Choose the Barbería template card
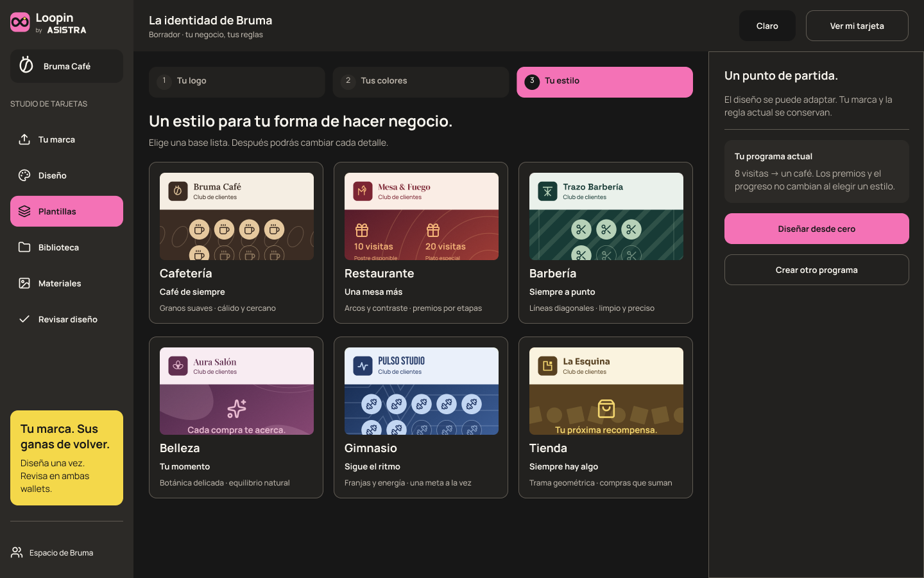 click(606, 243)
